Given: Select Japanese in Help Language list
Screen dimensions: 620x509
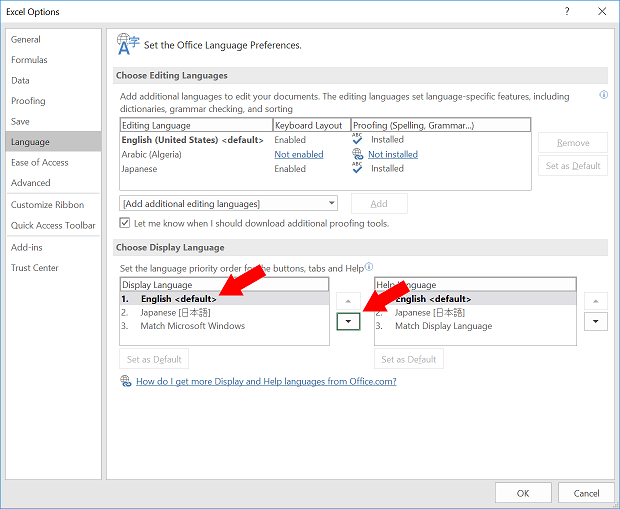Looking at the screenshot, I should pos(475,313).
